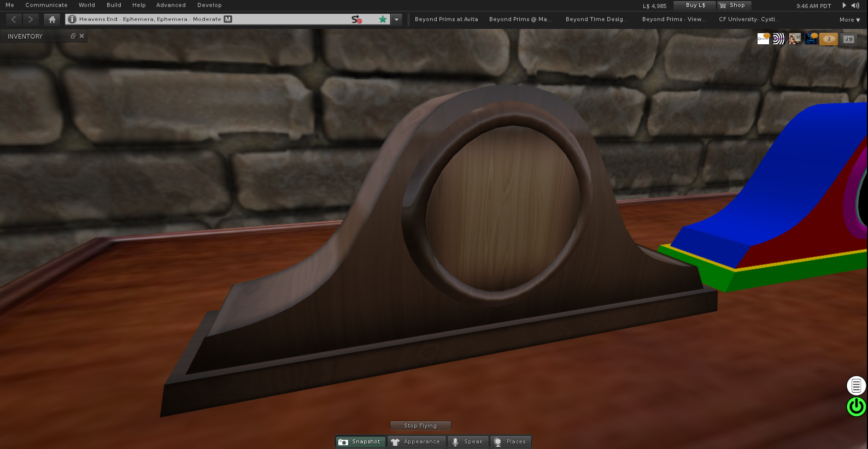Open location info icon in address bar
Viewport: 868px width, 449px height.
(x=72, y=19)
